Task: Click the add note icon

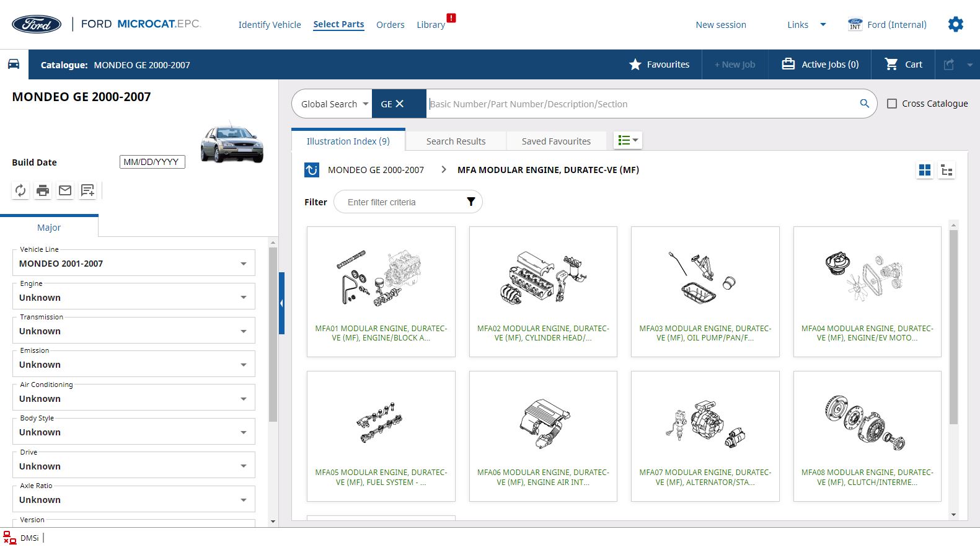Action: point(87,190)
